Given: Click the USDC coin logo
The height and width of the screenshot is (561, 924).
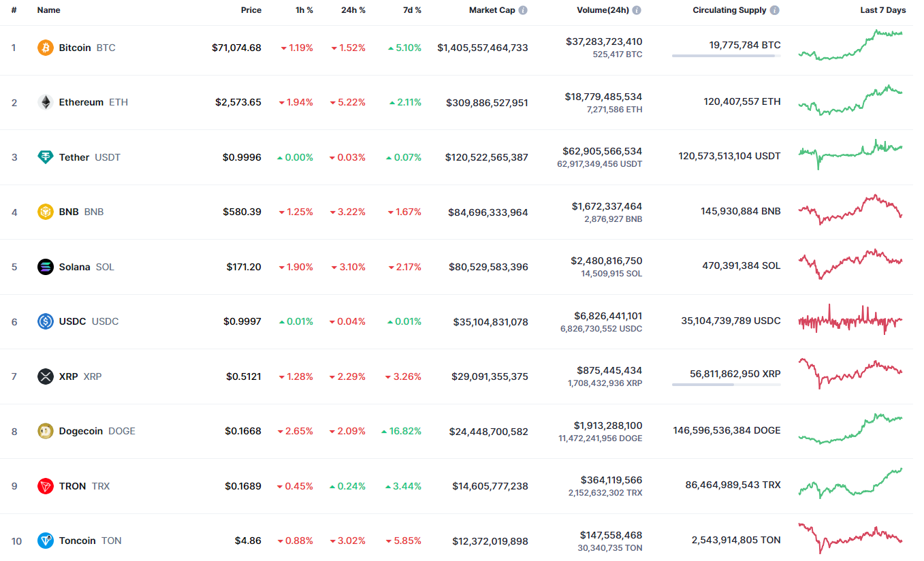Looking at the screenshot, I should pos(45,321).
